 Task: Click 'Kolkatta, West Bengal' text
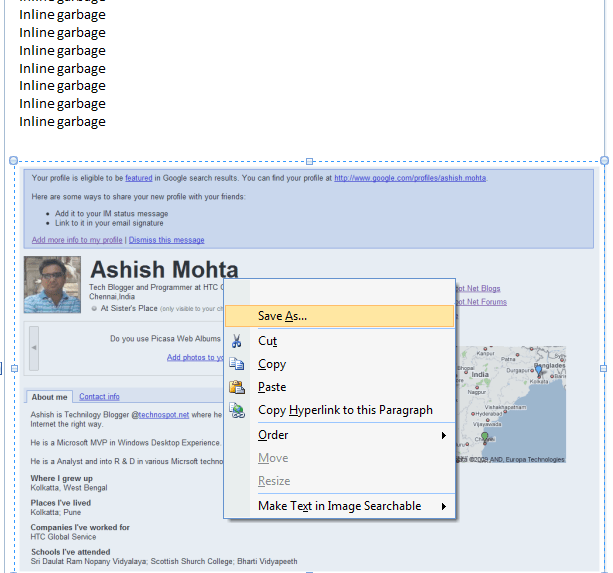(69, 488)
